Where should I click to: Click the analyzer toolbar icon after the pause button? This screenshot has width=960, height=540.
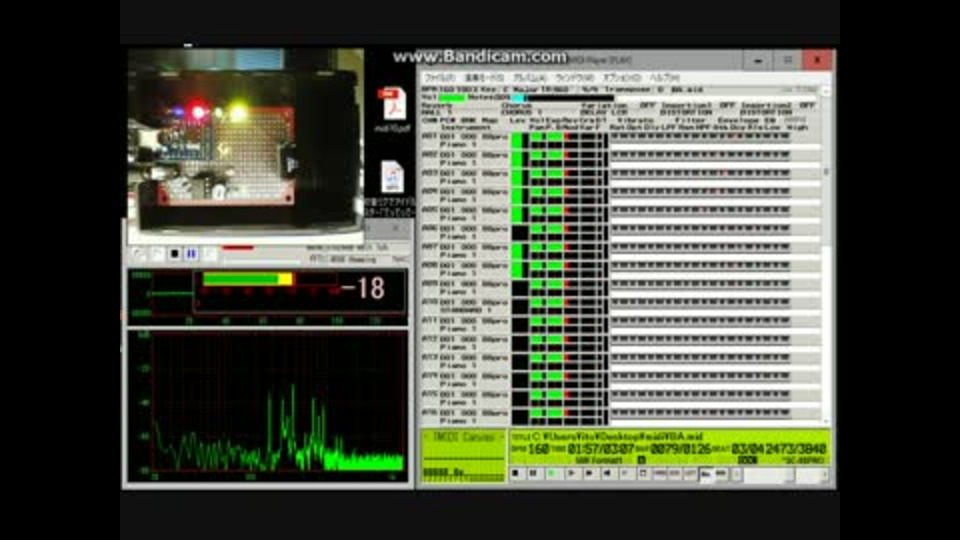click(209, 253)
